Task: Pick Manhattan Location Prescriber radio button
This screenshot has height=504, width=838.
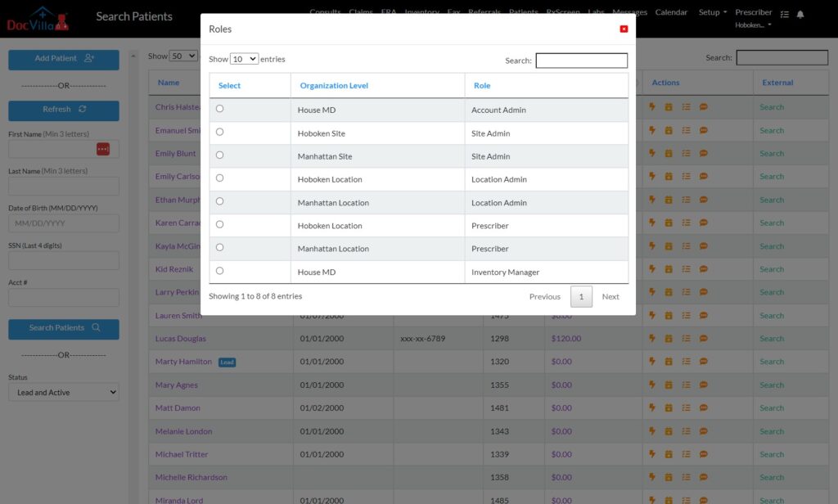Action: [x=219, y=247]
